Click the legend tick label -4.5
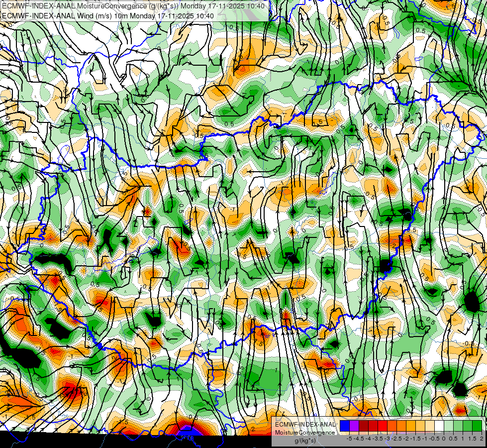The height and width of the screenshot is (448, 487). click(x=359, y=439)
